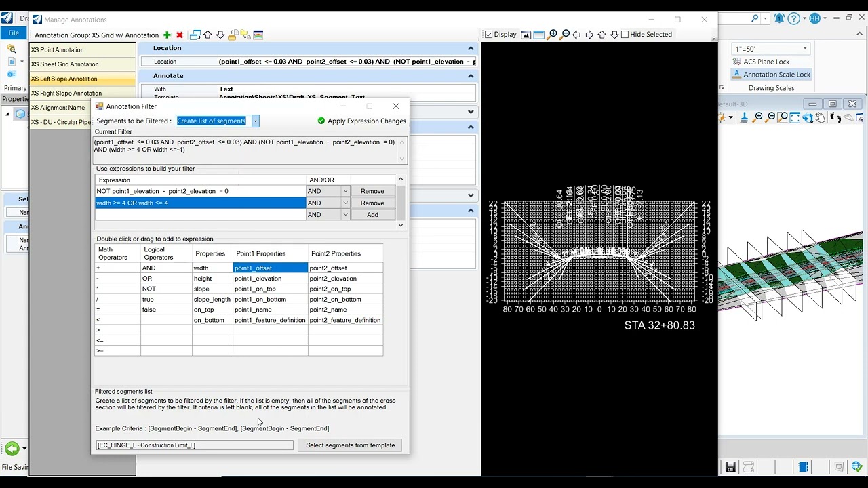Select the Window Area tool in Default-3D view
The image size is (868, 488).
(x=783, y=117)
